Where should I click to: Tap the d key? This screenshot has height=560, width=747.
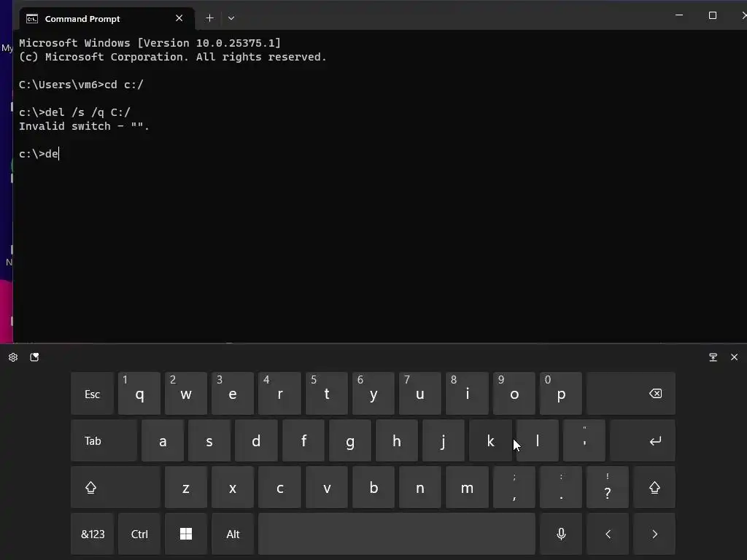[256, 441]
